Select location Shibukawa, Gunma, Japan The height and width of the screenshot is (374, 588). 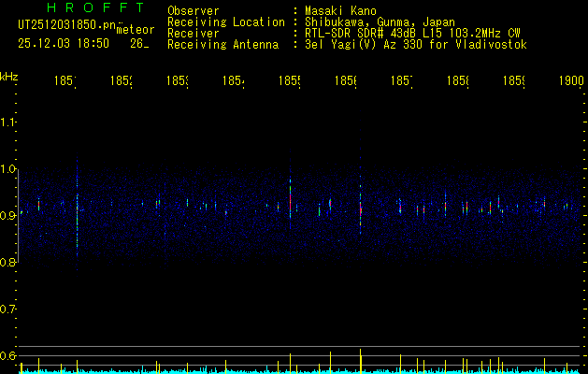(380, 22)
